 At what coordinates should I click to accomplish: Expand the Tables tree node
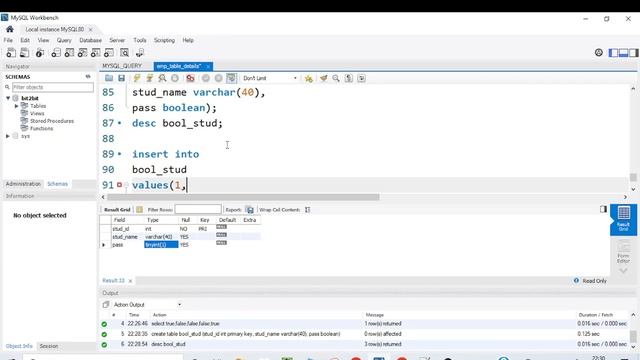point(17,106)
